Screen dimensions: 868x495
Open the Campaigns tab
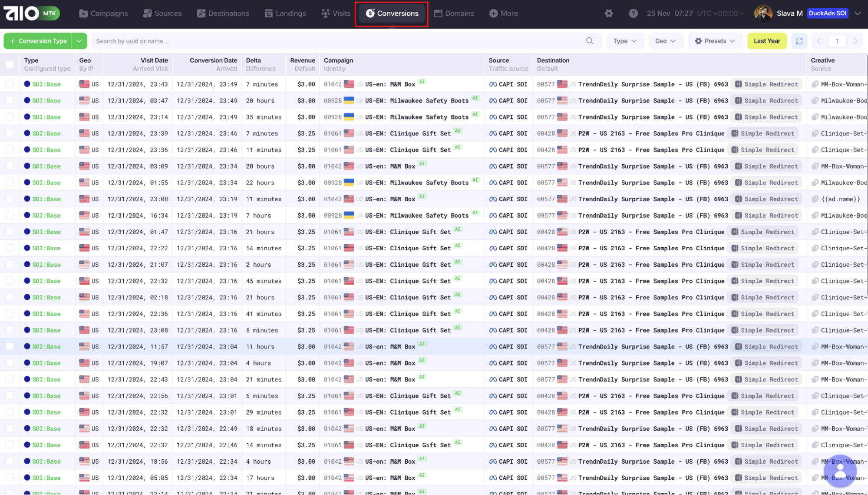(103, 13)
